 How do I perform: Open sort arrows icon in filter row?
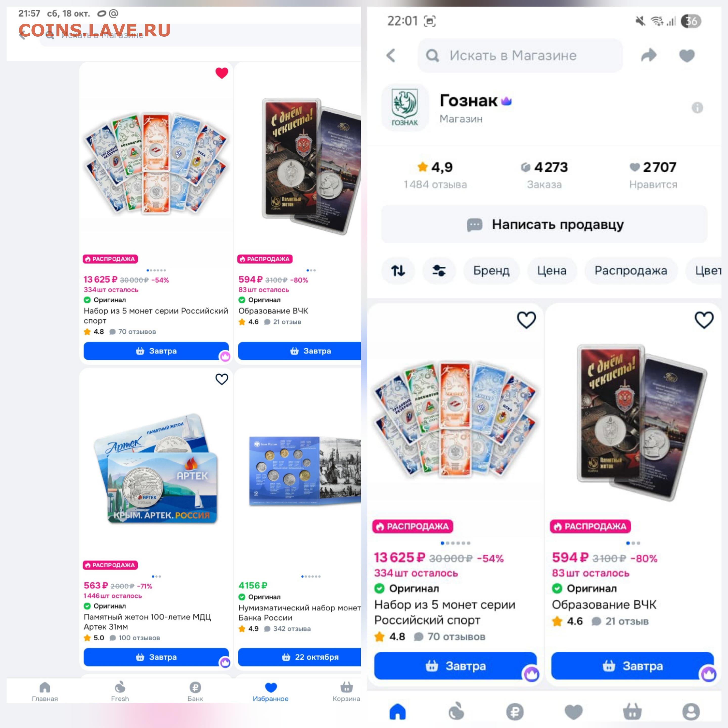[x=398, y=270]
